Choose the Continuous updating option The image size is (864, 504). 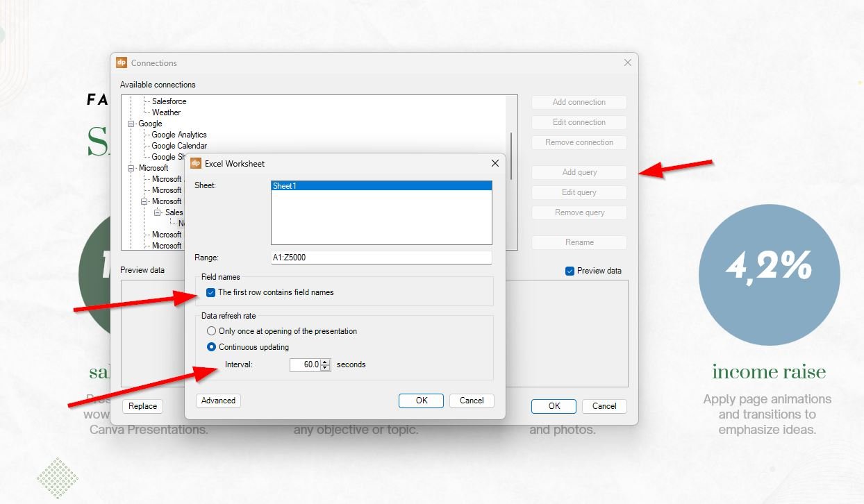pyautogui.click(x=212, y=347)
